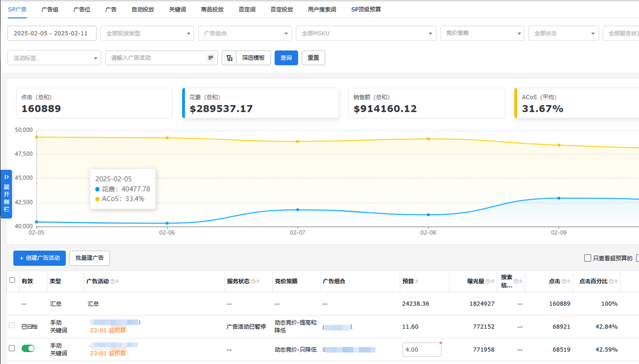Sort by the 点击 column arrows

(569, 281)
